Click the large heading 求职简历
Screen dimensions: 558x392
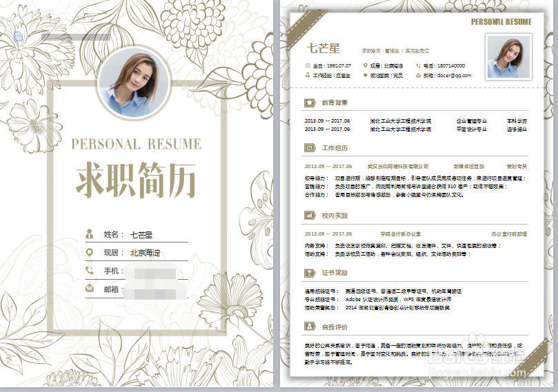[136, 180]
